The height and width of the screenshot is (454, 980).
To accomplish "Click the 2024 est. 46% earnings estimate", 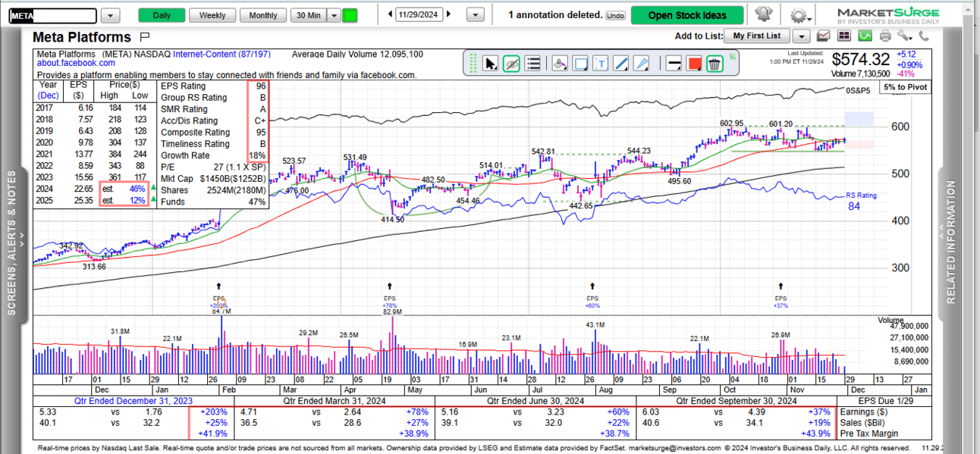I will coord(124,189).
